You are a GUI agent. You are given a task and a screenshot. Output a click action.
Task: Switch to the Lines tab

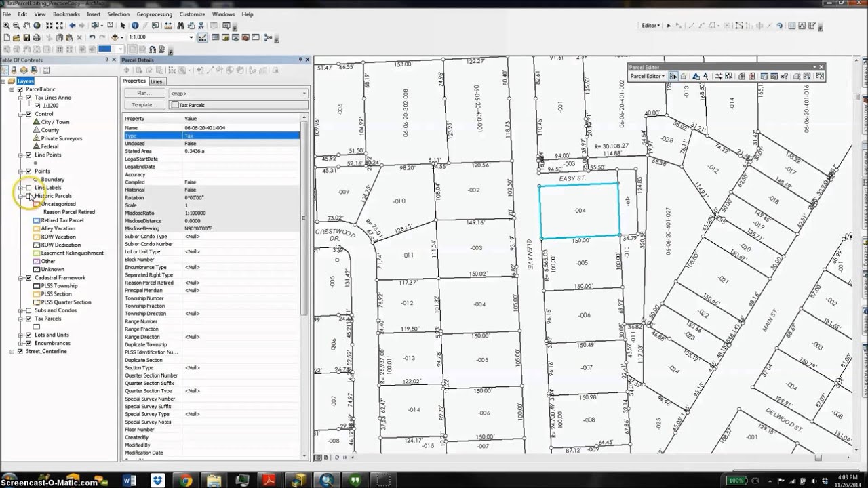(x=157, y=81)
